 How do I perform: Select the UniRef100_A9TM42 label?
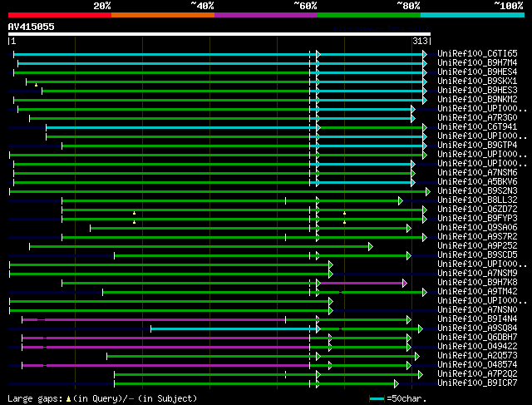pos(477,292)
